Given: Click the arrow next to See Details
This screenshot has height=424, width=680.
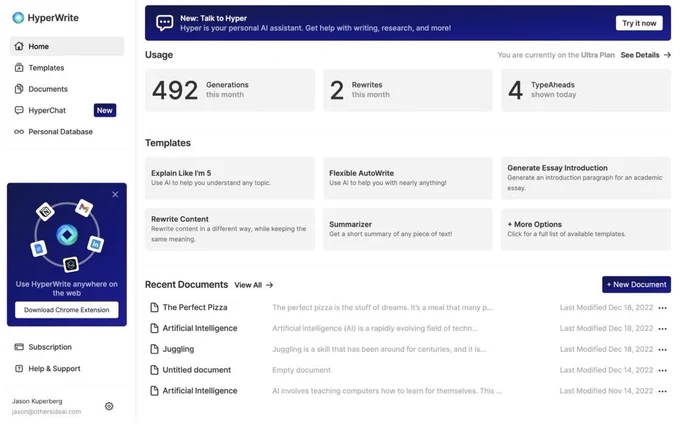Looking at the screenshot, I should coord(667,55).
